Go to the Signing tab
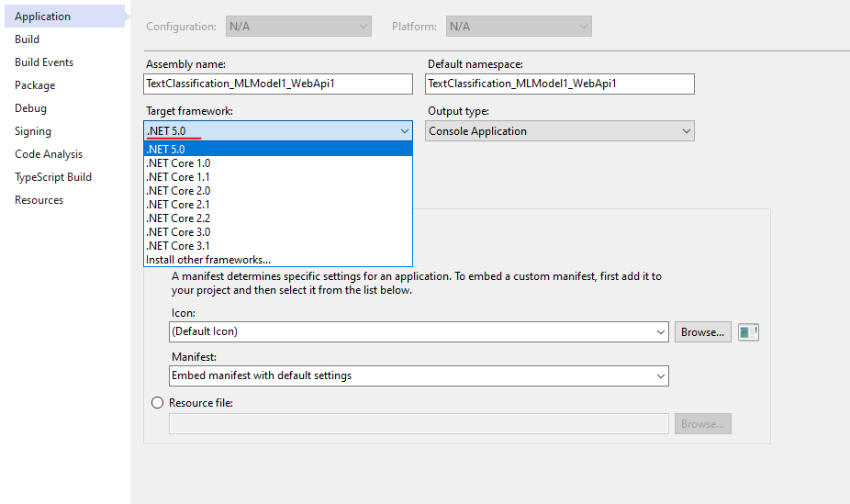The height and width of the screenshot is (504, 850). pyautogui.click(x=65, y=131)
